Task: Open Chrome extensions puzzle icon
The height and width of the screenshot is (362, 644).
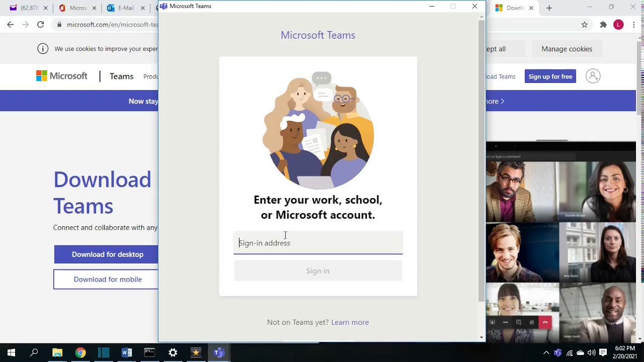Action: pos(603,25)
